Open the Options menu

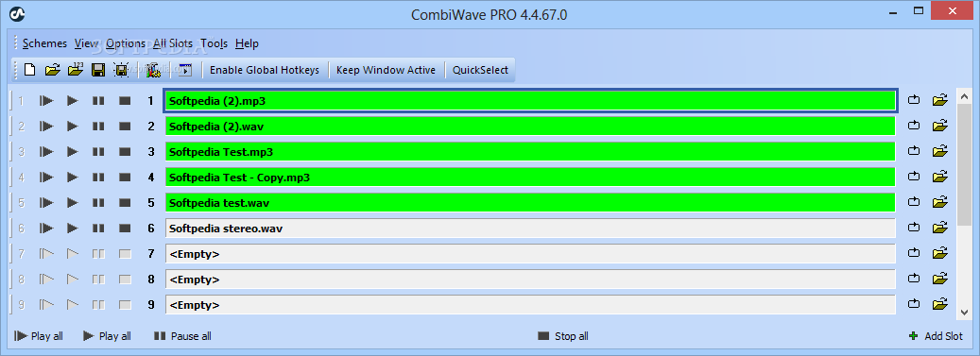(126, 43)
